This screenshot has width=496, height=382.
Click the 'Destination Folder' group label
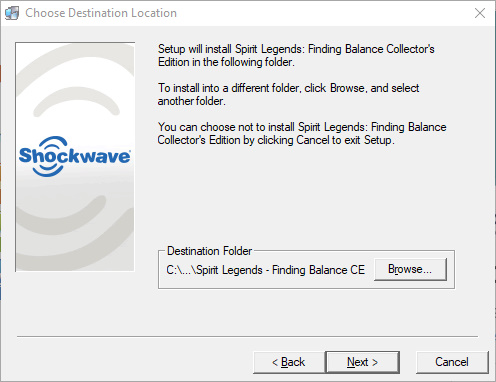209,251
